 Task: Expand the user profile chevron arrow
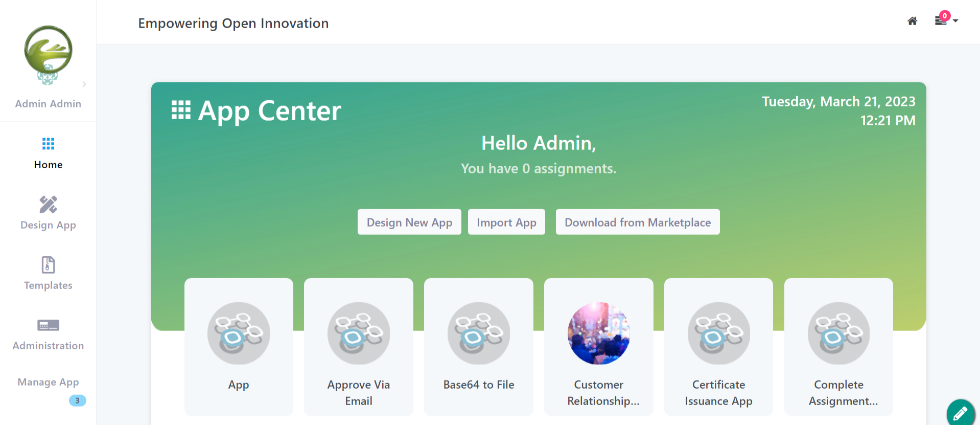click(x=84, y=84)
